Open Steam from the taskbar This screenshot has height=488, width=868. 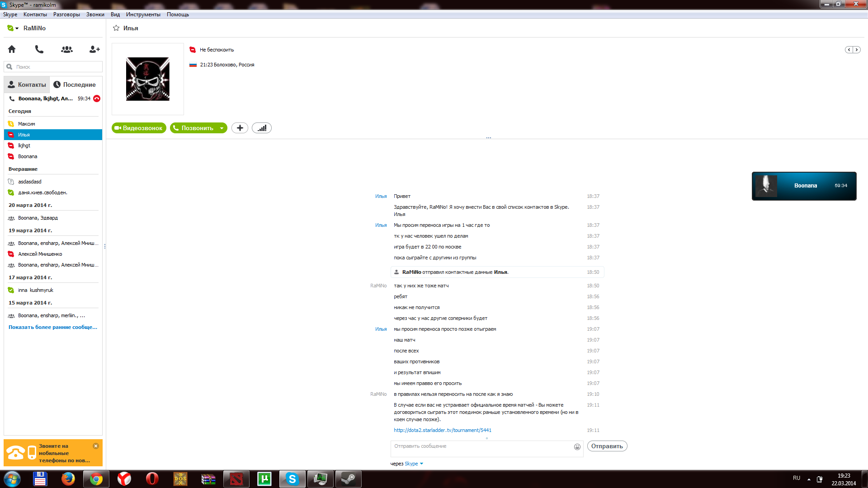click(x=348, y=479)
